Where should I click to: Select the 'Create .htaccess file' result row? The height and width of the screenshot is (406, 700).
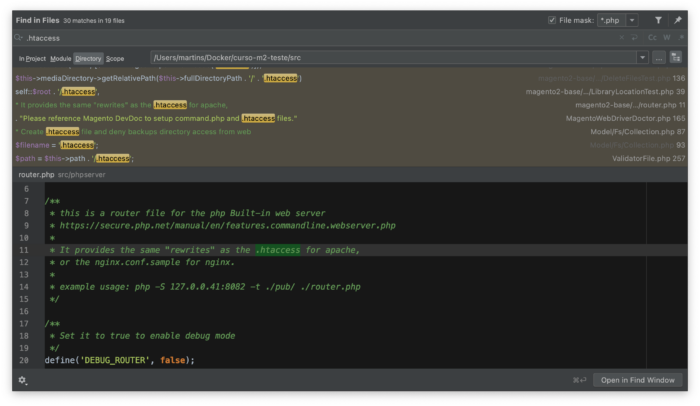pos(350,132)
